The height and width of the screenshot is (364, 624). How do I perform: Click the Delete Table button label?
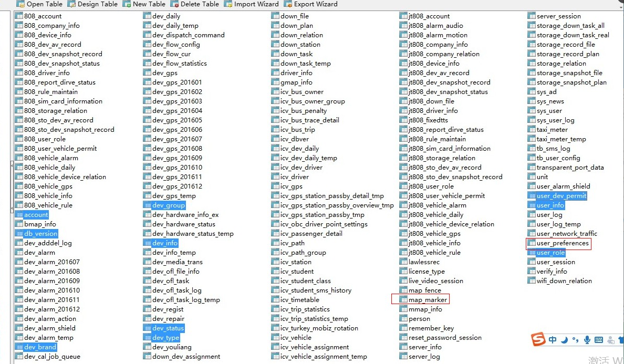(200, 4)
